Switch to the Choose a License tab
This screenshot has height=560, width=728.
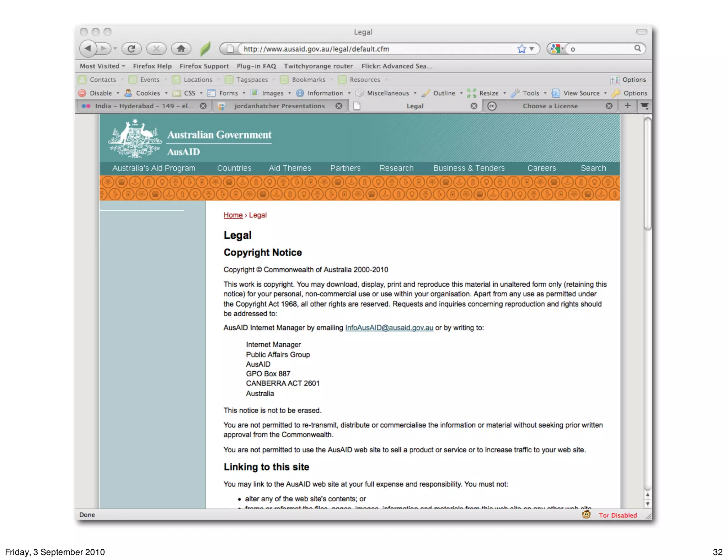[x=550, y=106]
